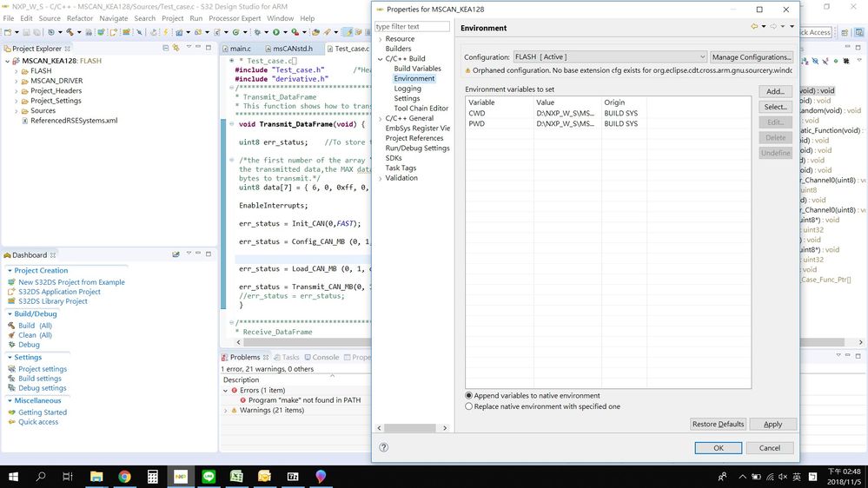The width and height of the screenshot is (868, 488).
Task: Click the forward arrow in Properties dialog
Action: click(x=773, y=27)
